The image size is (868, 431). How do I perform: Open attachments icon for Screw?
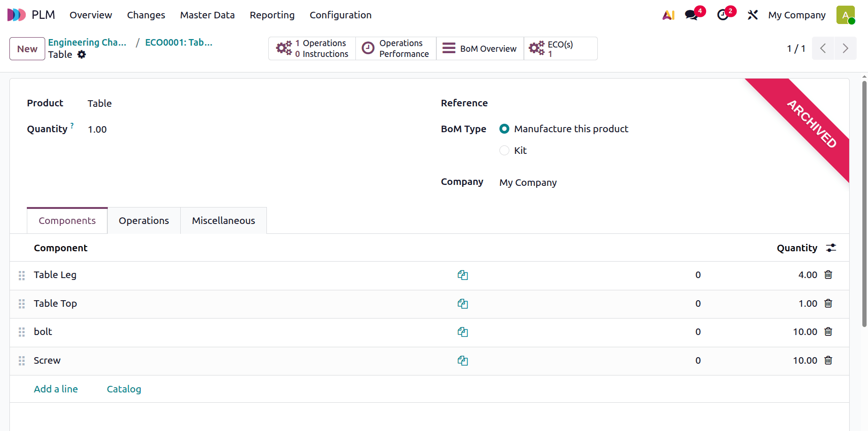(x=463, y=361)
